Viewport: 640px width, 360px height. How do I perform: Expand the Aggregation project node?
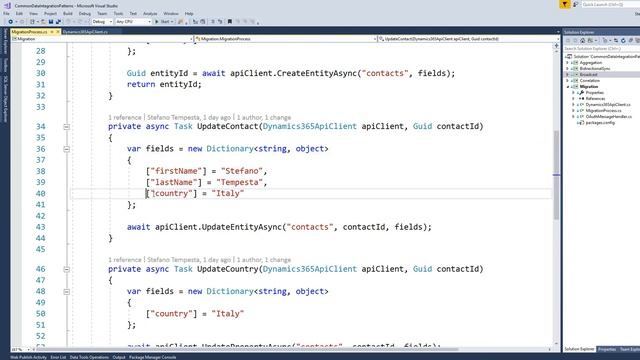tap(567, 63)
